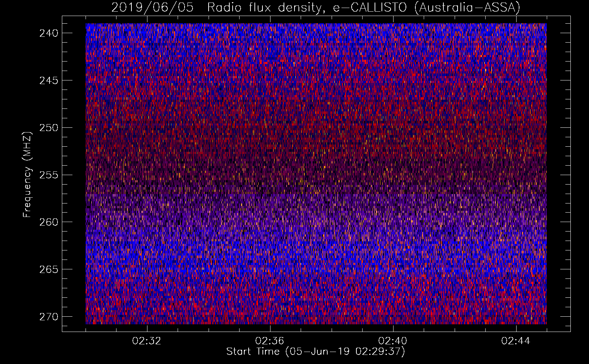Select the 260 frequency tick label

pos(48,222)
